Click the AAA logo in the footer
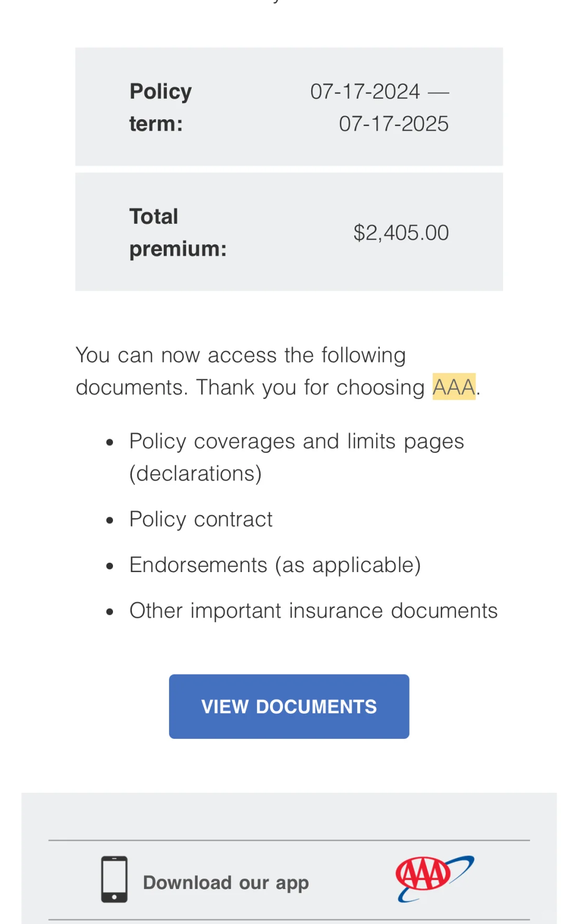Image resolution: width=565 pixels, height=924 pixels. point(434,878)
